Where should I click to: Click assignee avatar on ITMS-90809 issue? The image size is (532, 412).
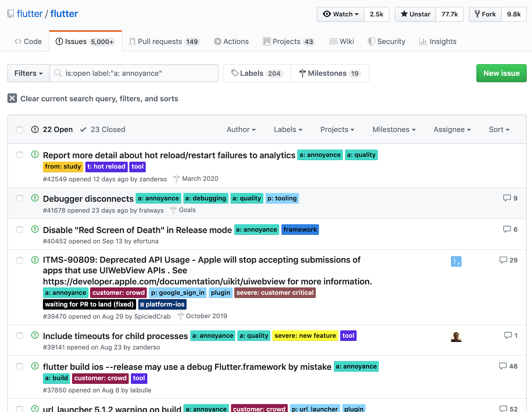pos(456,261)
